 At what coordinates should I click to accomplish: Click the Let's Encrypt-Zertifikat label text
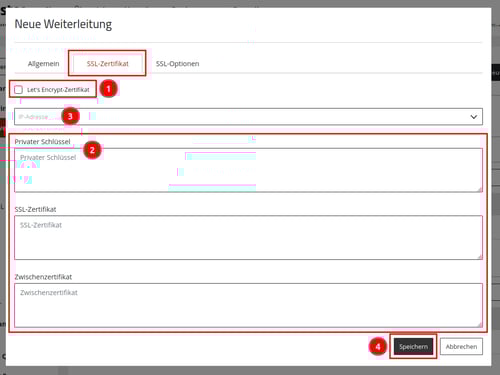[58, 90]
